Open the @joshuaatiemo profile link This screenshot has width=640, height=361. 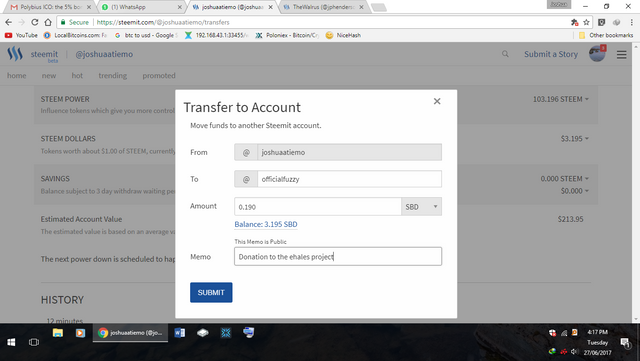point(104,54)
